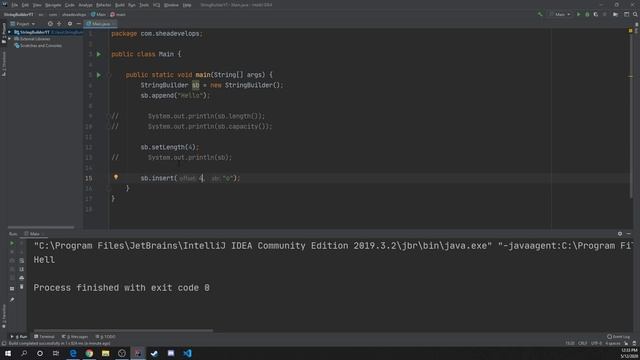Open Google Chrome from taskbar
Image resolution: width=640 pixels, height=360 pixels.
pos(89,353)
